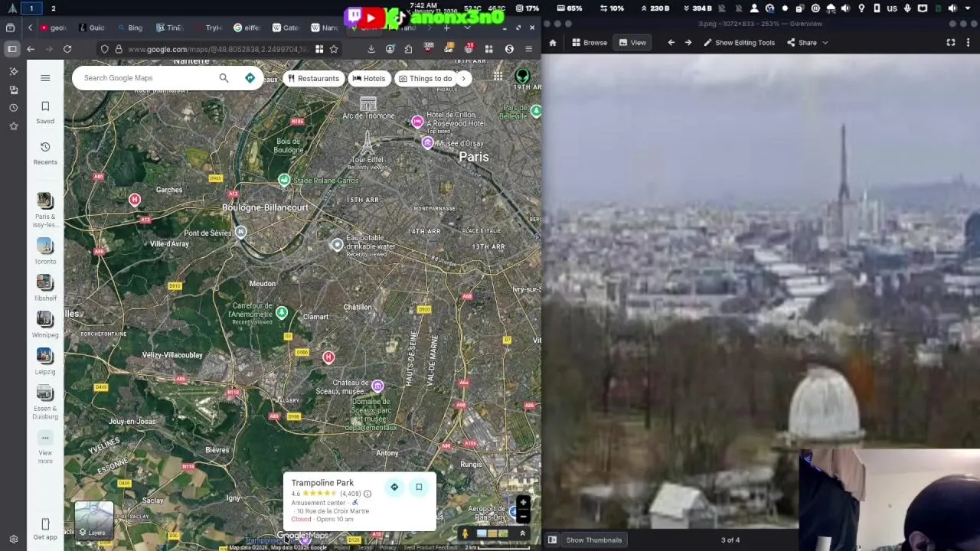Toggle Gwenview View mode
The image size is (980, 551).
[632, 43]
